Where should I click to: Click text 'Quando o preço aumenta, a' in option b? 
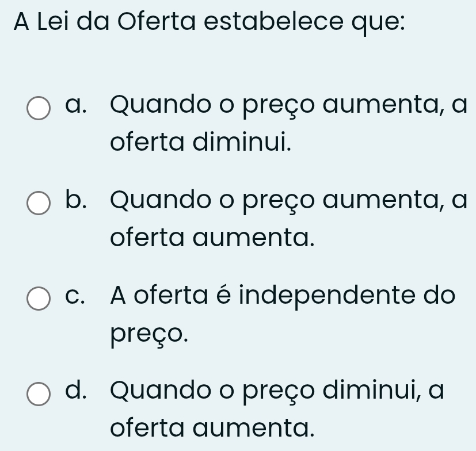pyautogui.click(x=292, y=202)
